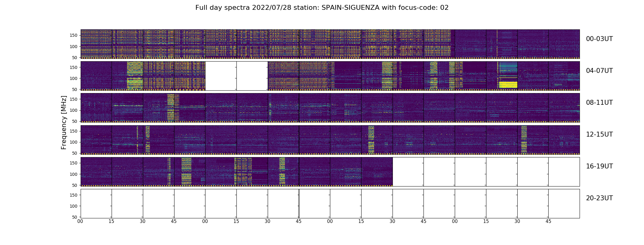The height and width of the screenshot is (245, 644).
Task: Click the blank 23:45 panel in the 20-23UT row
Action: [564, 204]
